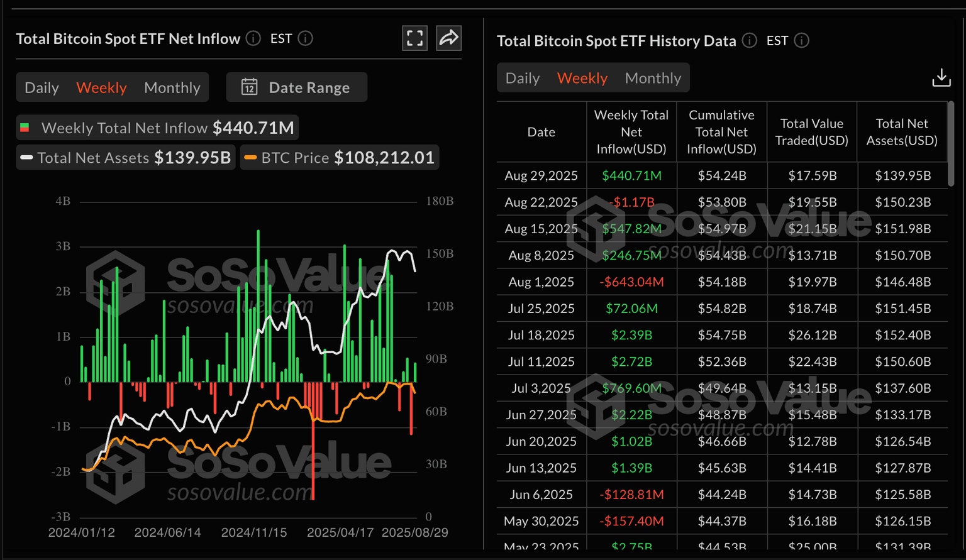Download the ETF history data
The image size is (966, 560).
(x=941, y=78)
